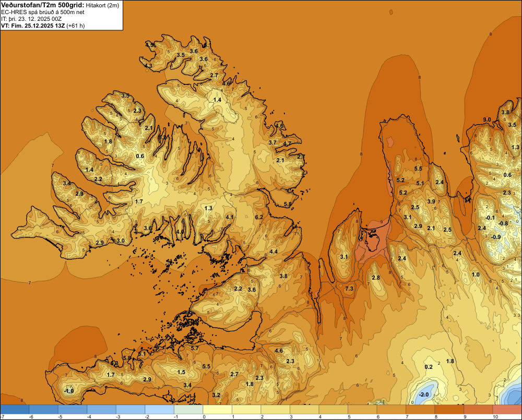Viewport: 522px width, 420px height.
Task: Select the pale green -1 to 0 legend swatch
Action: [188, 410]
